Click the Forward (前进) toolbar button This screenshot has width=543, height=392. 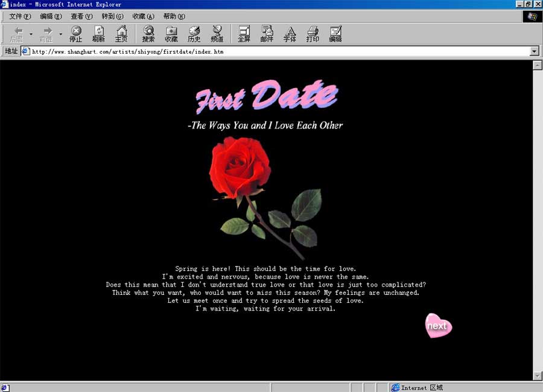pos(46,34)
